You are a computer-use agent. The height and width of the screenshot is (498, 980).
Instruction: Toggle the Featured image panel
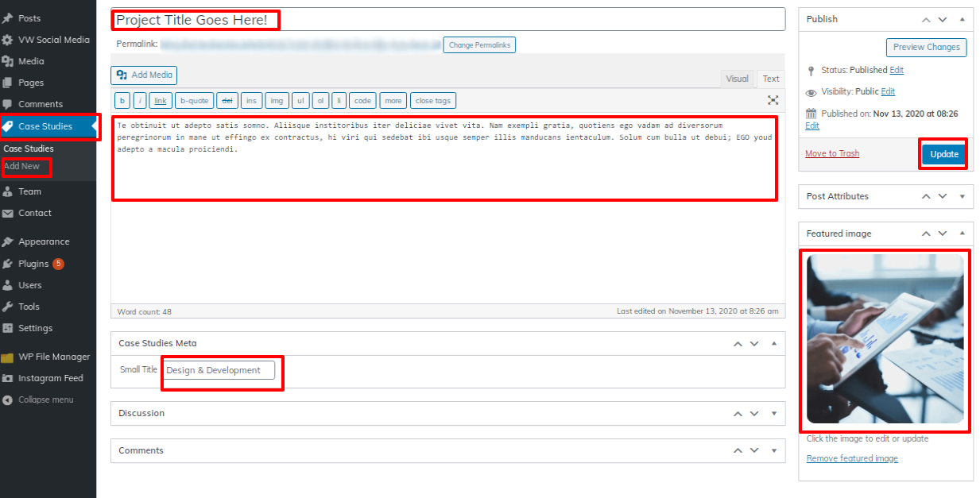click(x=962, y=234)
